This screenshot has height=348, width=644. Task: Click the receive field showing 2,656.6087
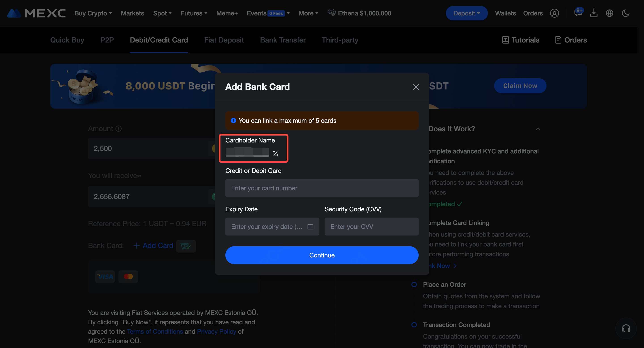pyautogui.click(x=151, y=197)
